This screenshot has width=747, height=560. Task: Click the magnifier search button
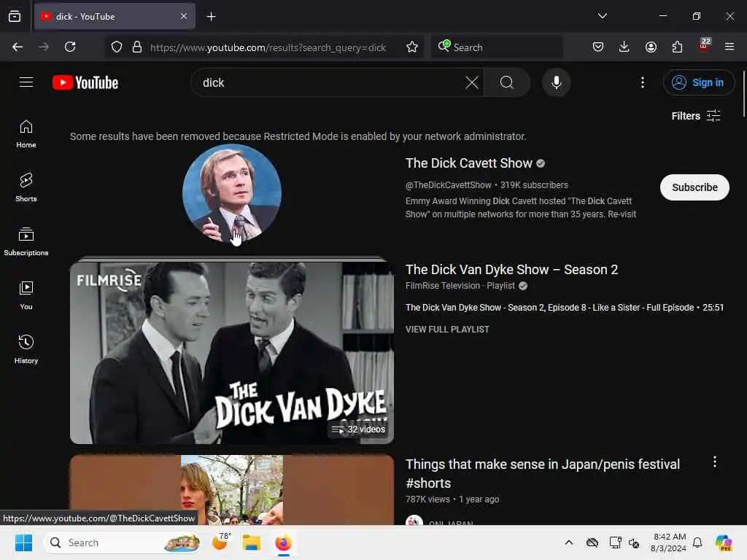click(507, 82)
